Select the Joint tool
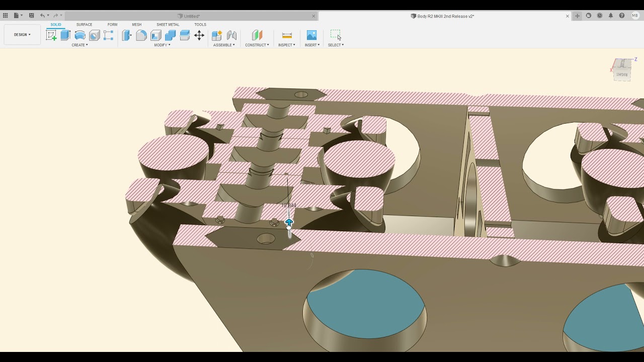 (x=231, y=35)
